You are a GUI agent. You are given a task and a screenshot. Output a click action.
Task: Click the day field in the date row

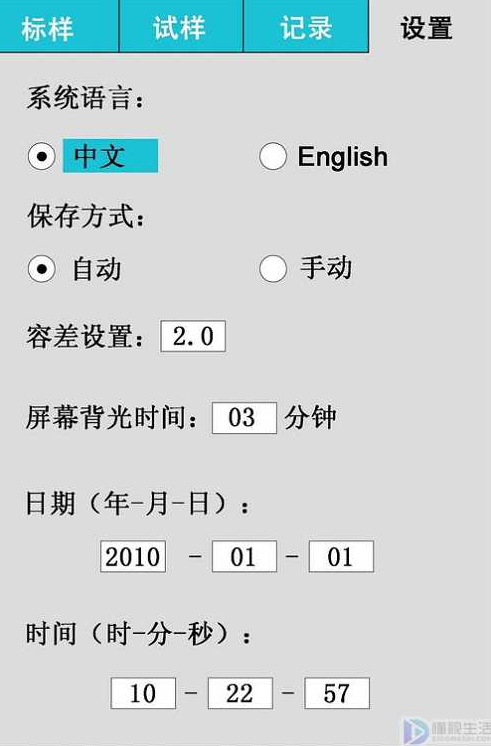point(341,556)
